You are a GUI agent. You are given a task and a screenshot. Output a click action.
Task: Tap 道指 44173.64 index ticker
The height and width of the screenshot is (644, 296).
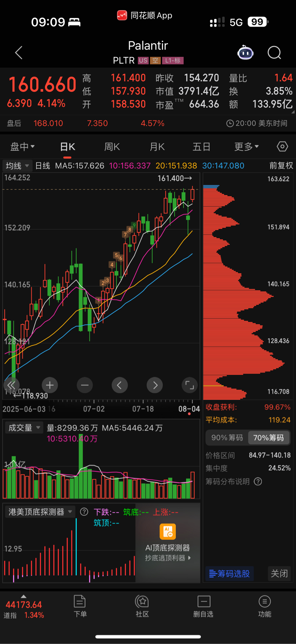point(24,609)
